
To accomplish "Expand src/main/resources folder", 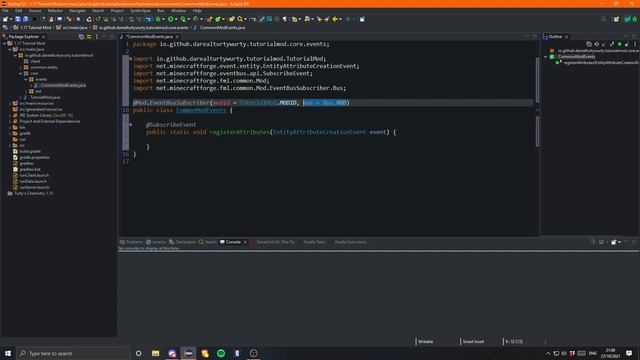I will (x=10, y=103).
